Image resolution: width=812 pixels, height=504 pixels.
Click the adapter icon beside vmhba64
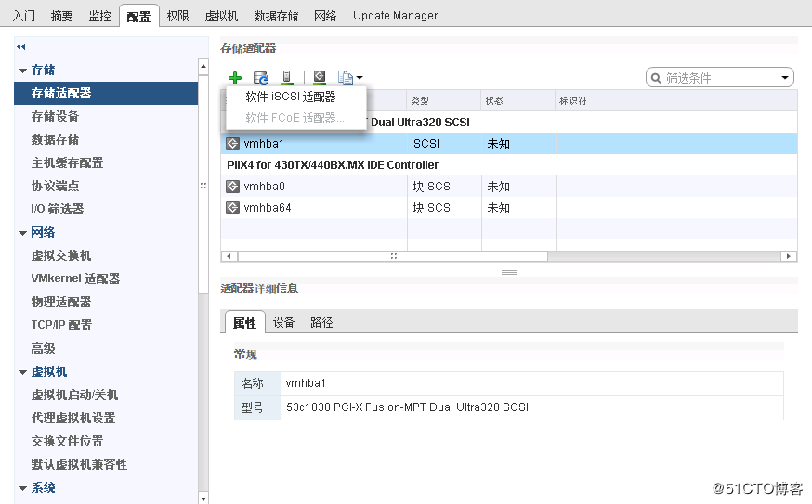[x=232, y=208]
